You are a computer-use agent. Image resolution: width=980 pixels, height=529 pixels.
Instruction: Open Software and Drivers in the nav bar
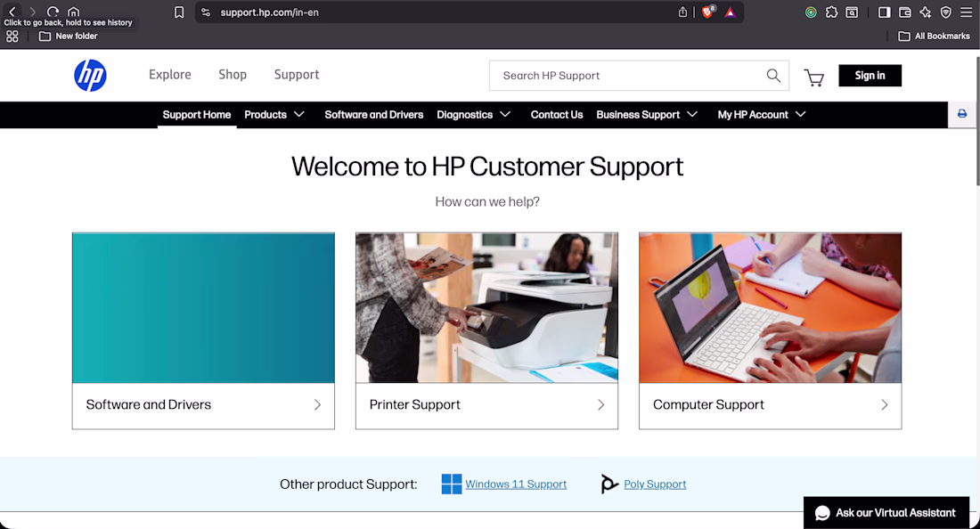click(374, 115)
